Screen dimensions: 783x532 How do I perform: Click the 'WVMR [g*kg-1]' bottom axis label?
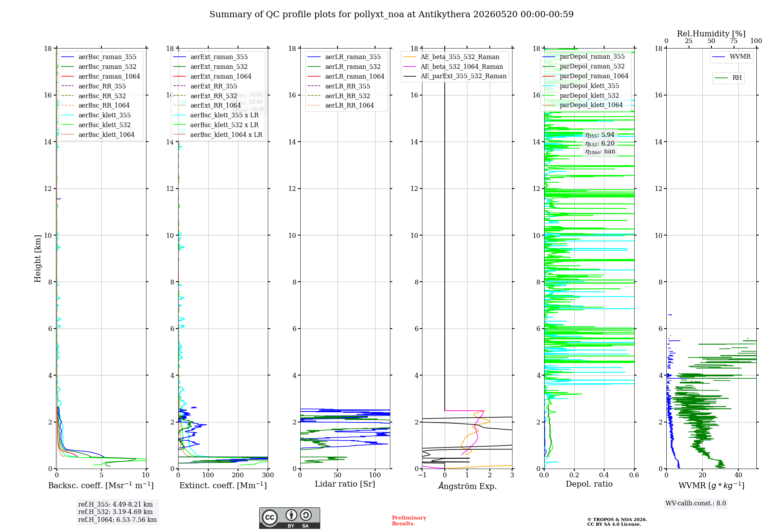coord(711,485)
